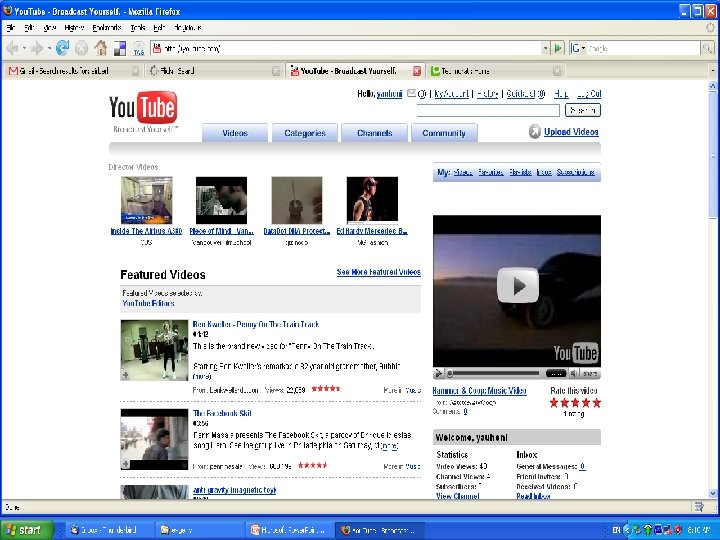
Task: Click the Upload Videos link
Action: [x=571, y=132]
